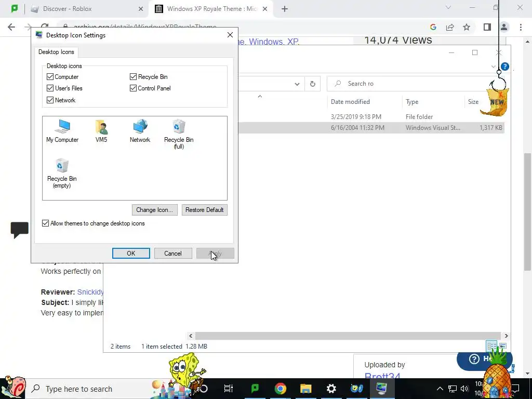
Task: Show hidden system tray icons
Action: point(440,389)
